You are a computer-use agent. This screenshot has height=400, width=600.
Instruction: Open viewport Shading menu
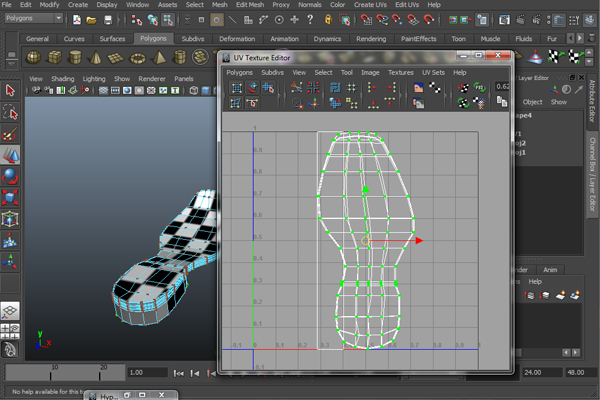pyautogui.click(x=63, y=78)
